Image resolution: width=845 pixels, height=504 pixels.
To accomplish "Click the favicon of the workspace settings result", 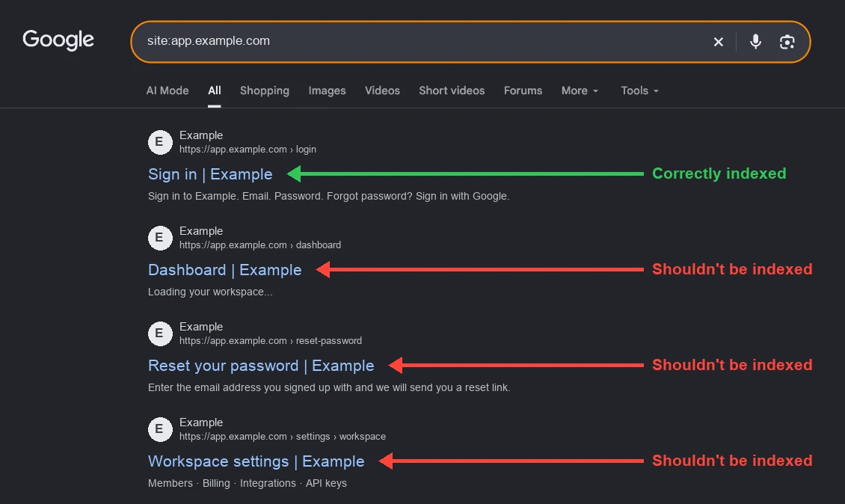I will click(x=160, y=429).
